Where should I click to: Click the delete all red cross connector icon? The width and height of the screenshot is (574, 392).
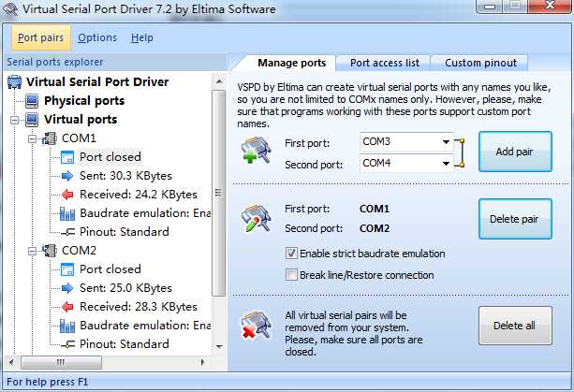click(x=256, y=325)
